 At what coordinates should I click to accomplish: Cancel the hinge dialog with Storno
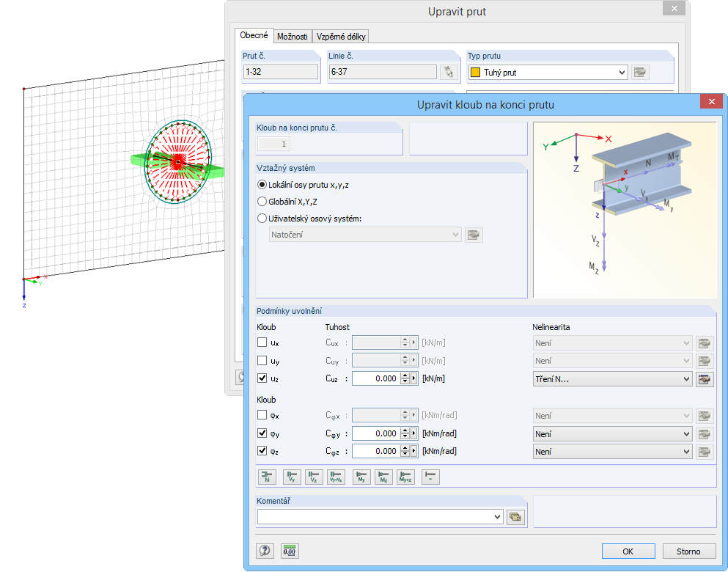688,551
